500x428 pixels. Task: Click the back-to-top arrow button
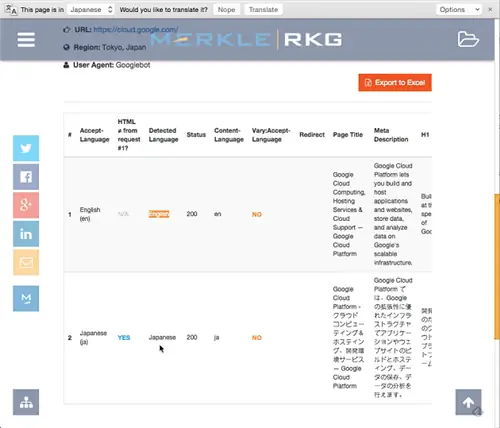(468, 402)
